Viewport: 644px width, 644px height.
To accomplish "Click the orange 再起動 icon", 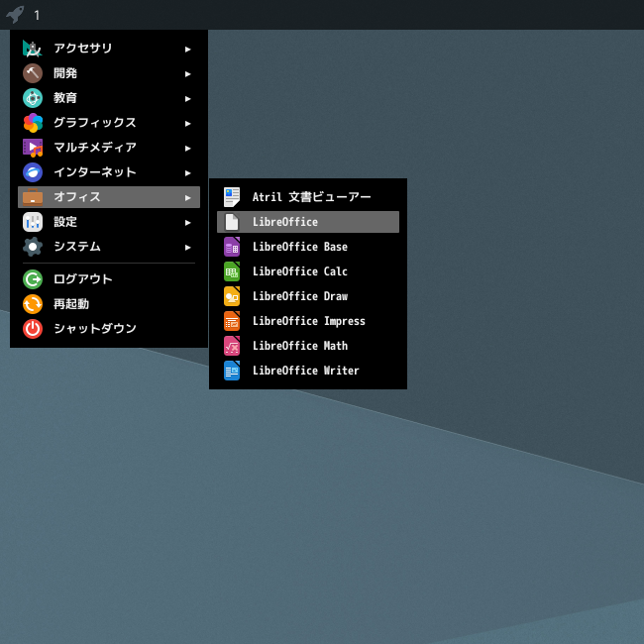I will pyautogui.click(x=33, y=304).
